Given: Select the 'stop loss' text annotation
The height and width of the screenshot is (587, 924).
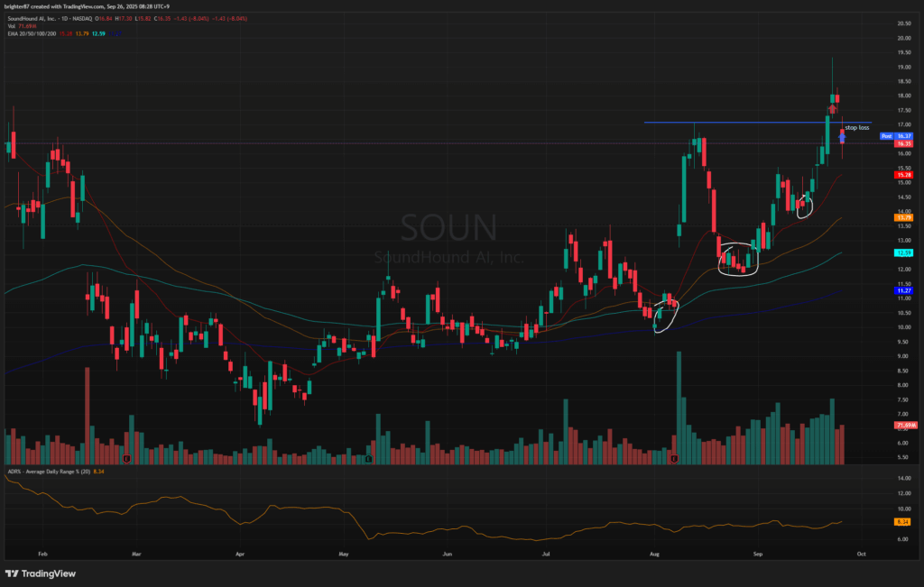Looking at the screenshot, I should click(857, 128).
